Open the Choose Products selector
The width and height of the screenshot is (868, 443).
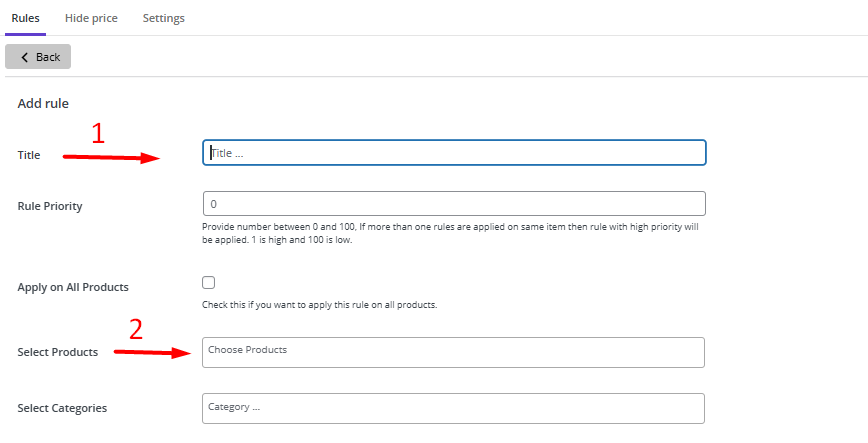point(454,352)
